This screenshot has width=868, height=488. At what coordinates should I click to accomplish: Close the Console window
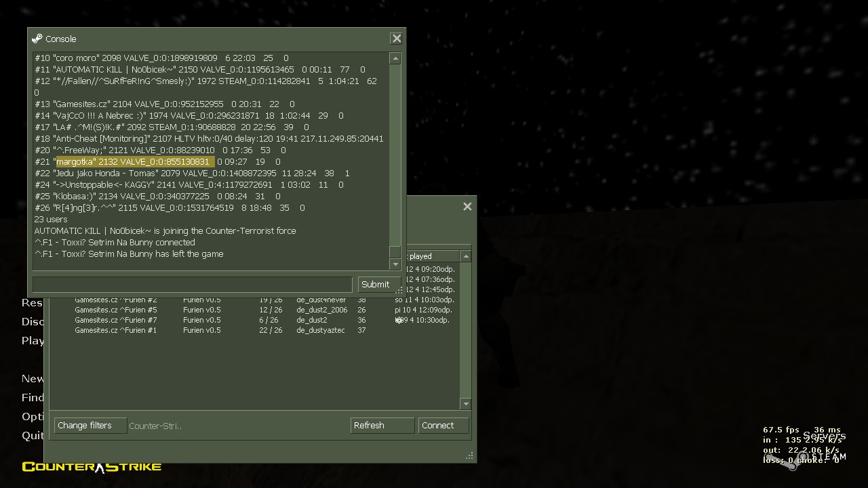(397, 39)
